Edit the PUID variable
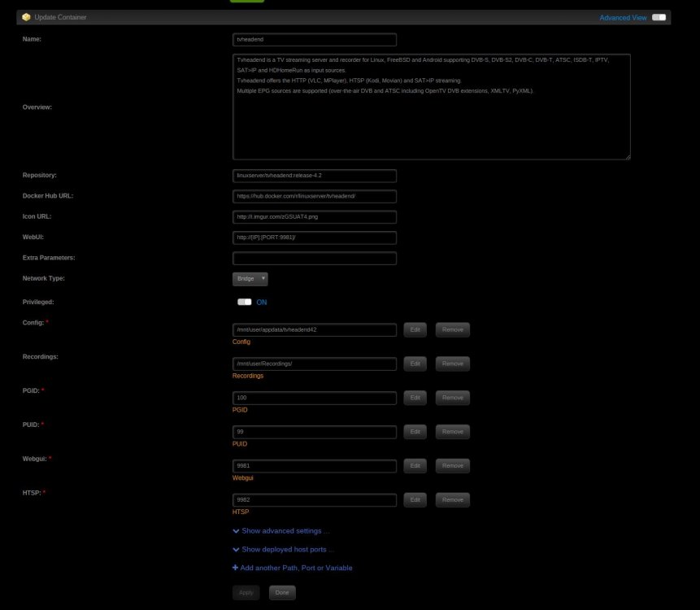 pos(415,432)
